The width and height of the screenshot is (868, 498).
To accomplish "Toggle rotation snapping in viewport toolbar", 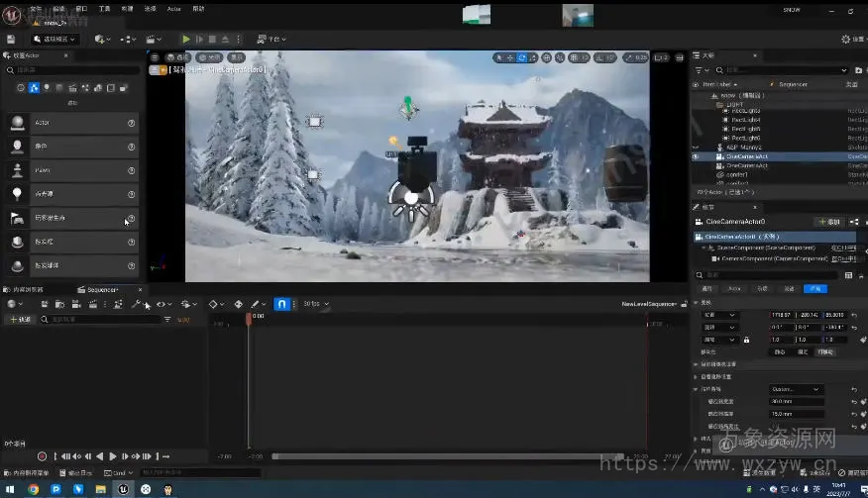I will (x=597, y=57).
